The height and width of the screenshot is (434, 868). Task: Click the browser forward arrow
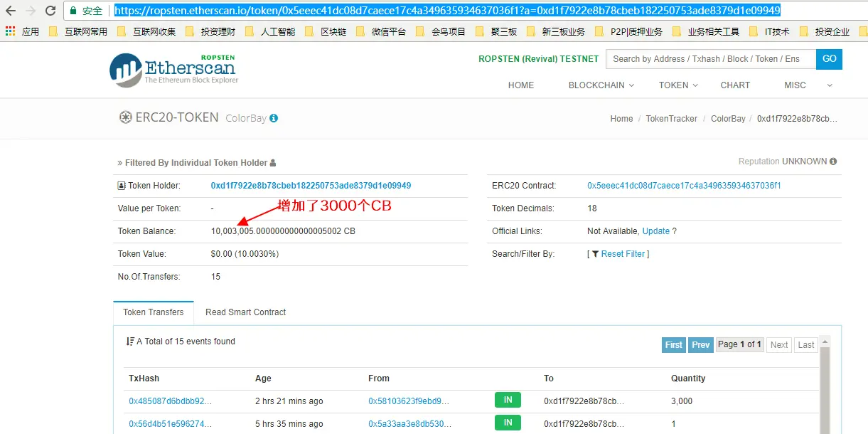[31, 11]
